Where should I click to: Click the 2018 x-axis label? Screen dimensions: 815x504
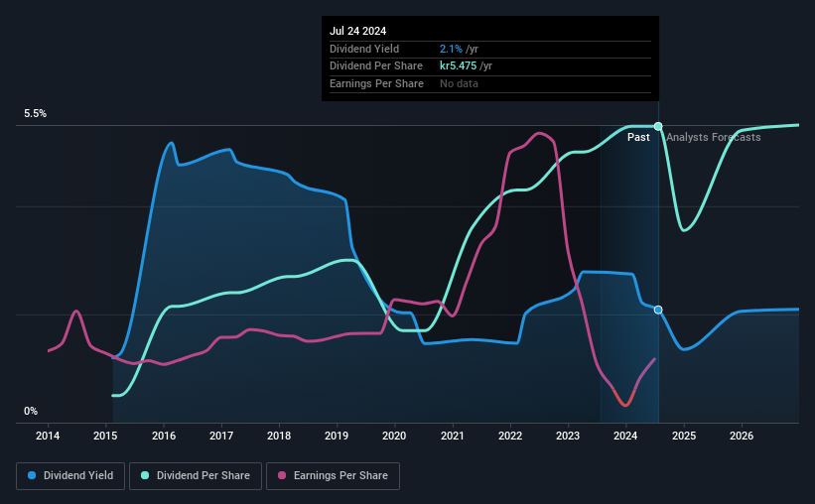point(279,436)
